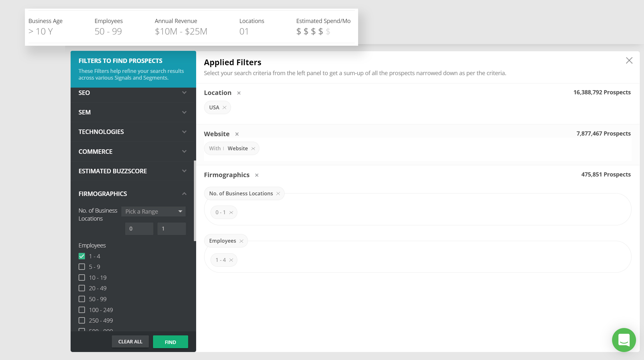Open the No. of Business Locations range dropdown
Viewport: 644px width, 360px height.
(x=153, y=211)
